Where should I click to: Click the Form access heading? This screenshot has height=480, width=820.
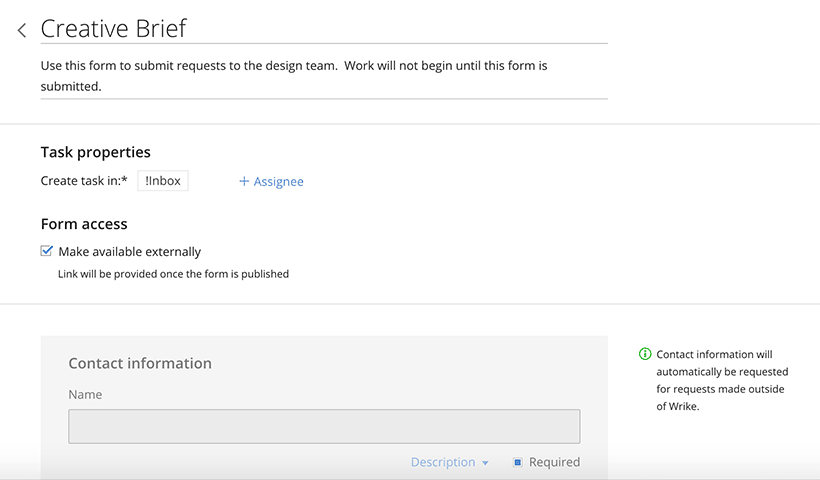(84, 224)
